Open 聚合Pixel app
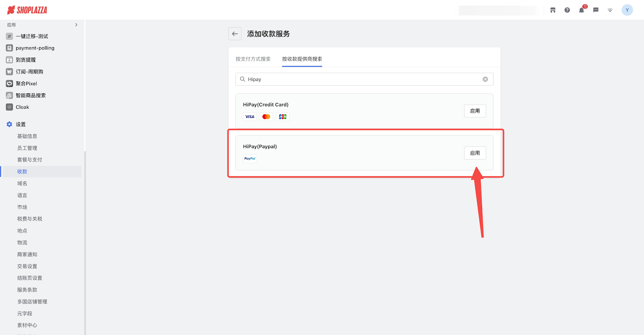644x335 pixels. pyautogui.click(x=26, y=84)
